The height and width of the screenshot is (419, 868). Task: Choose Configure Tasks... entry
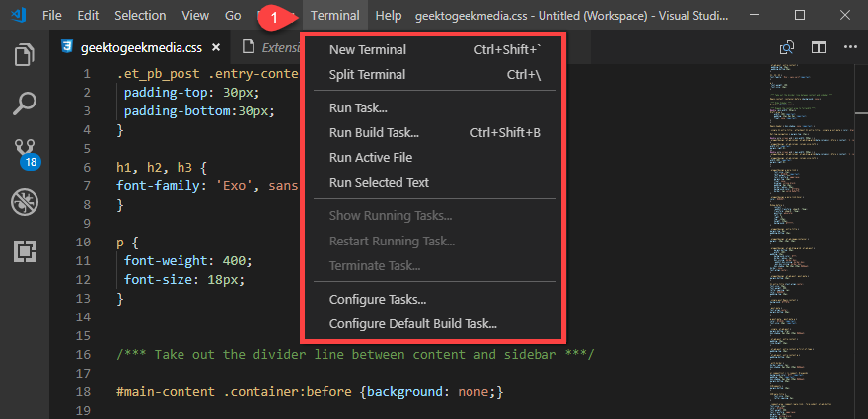pyautogui.click(x=435, y=300)
